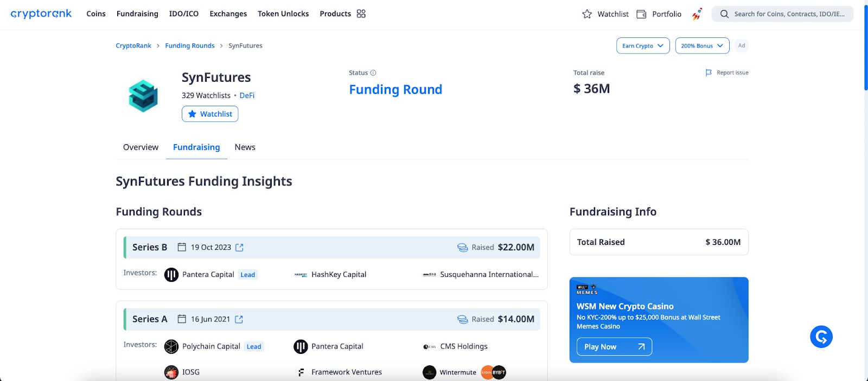Click the Watchlist text in header
This screenshot has width=868, height=381.
(x=613, y=14)
